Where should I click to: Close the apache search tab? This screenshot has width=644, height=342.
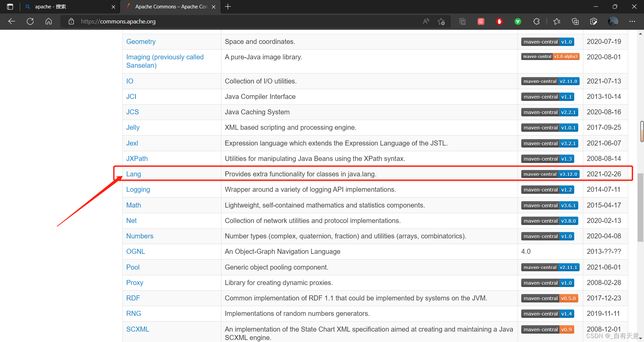point(113,7)
